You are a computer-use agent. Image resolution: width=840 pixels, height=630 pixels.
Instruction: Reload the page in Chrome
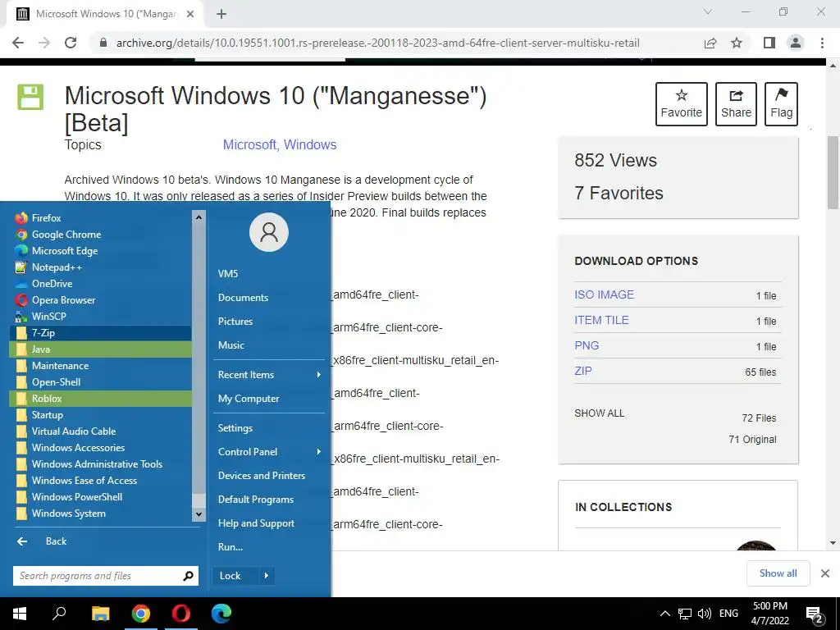tap(71, 43)
